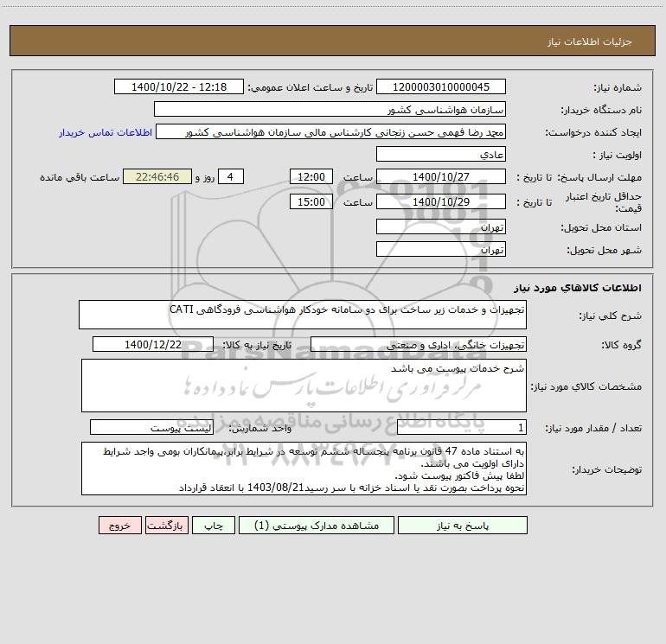
Task: Click the گروه کالا label
Action: point(621,345)
